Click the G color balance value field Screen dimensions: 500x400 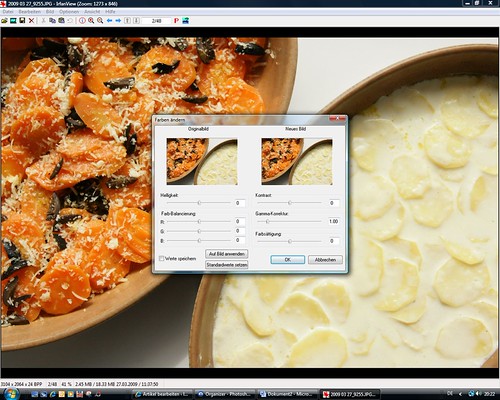pos(240,231)
